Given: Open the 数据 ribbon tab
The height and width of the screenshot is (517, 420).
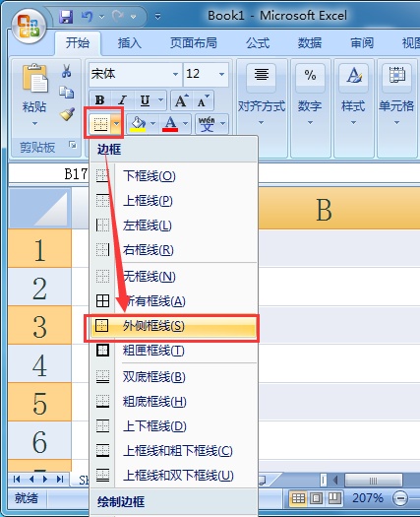Looking at the screenshot, I should coord(310,43).
